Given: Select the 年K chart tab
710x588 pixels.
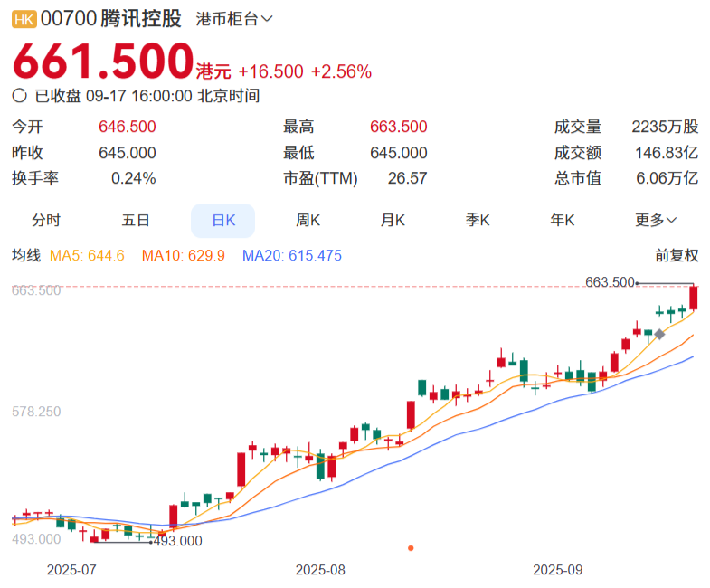Looking at the screenshot, I should [x=563, y=220].
